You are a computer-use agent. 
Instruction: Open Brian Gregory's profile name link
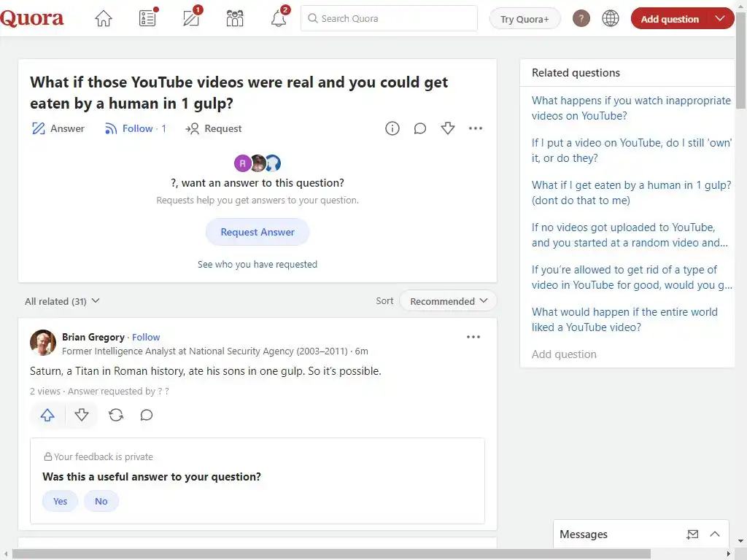click(x=93, y=337)
